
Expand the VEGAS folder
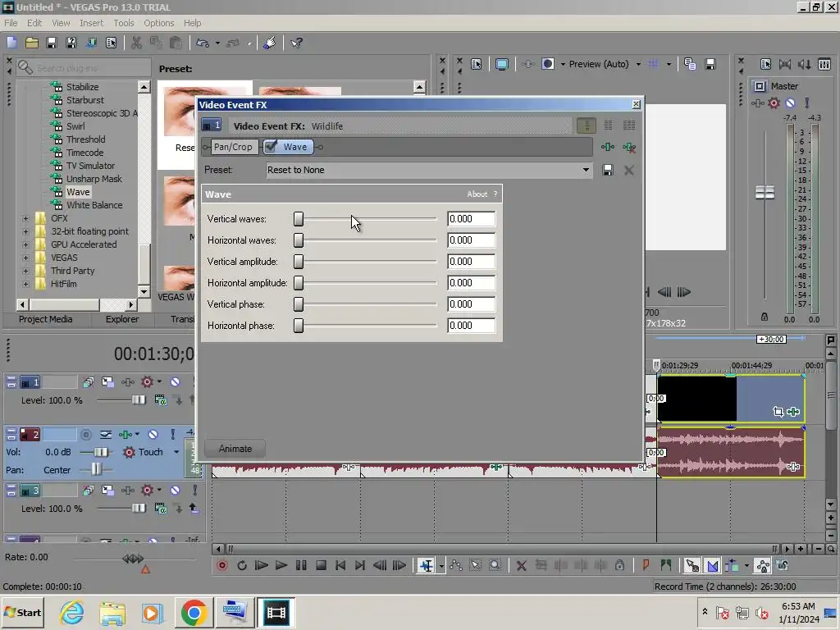(25, 258)
